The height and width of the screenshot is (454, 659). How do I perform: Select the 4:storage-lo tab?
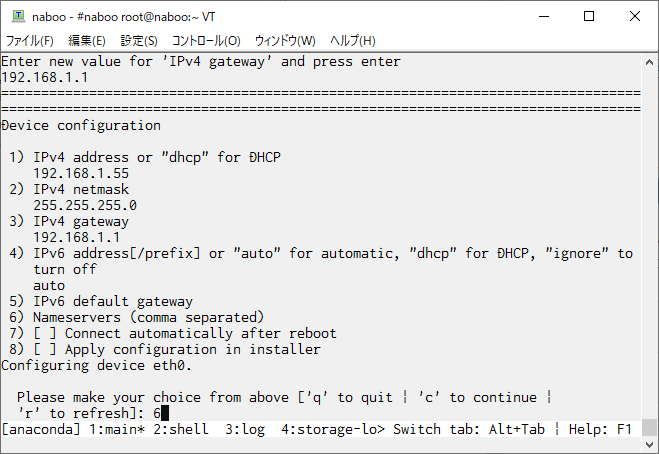[x=333, y=429]
